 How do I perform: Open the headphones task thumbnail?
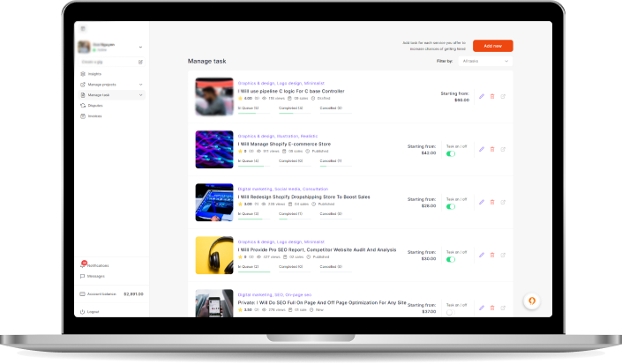click(x=214, y=255)
